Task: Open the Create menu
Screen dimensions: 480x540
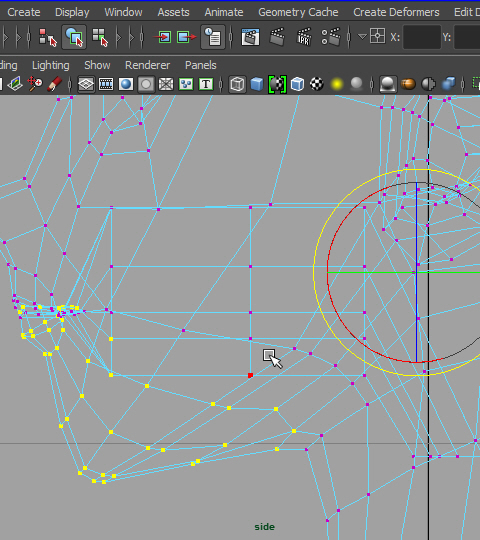Action: point(24,12)
